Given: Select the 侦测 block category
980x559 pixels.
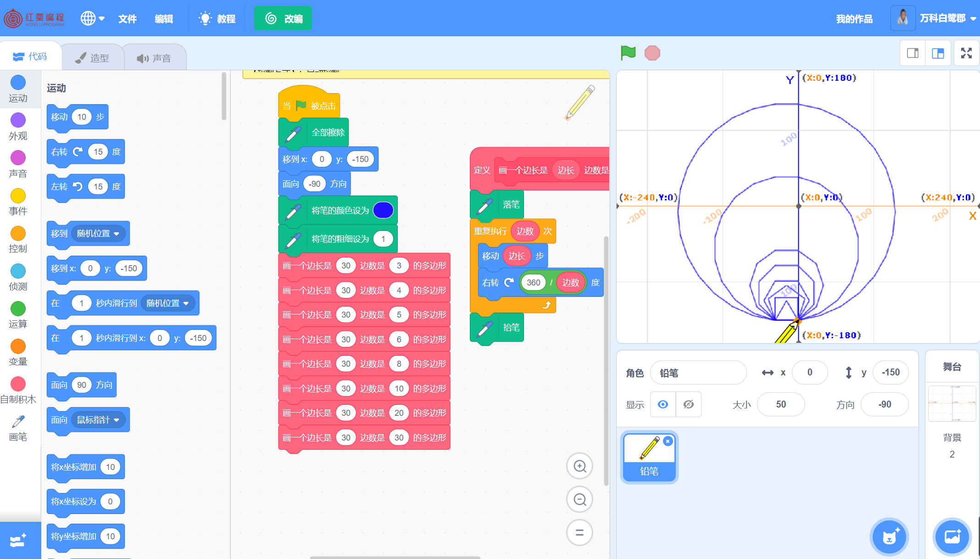Looking at the screenshot, I should (18, 277).
